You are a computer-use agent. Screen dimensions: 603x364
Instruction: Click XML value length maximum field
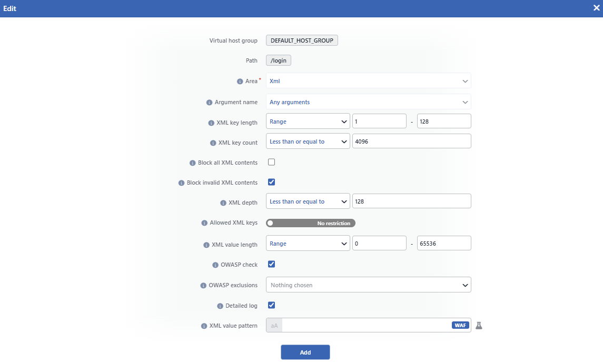click(444, 243)
